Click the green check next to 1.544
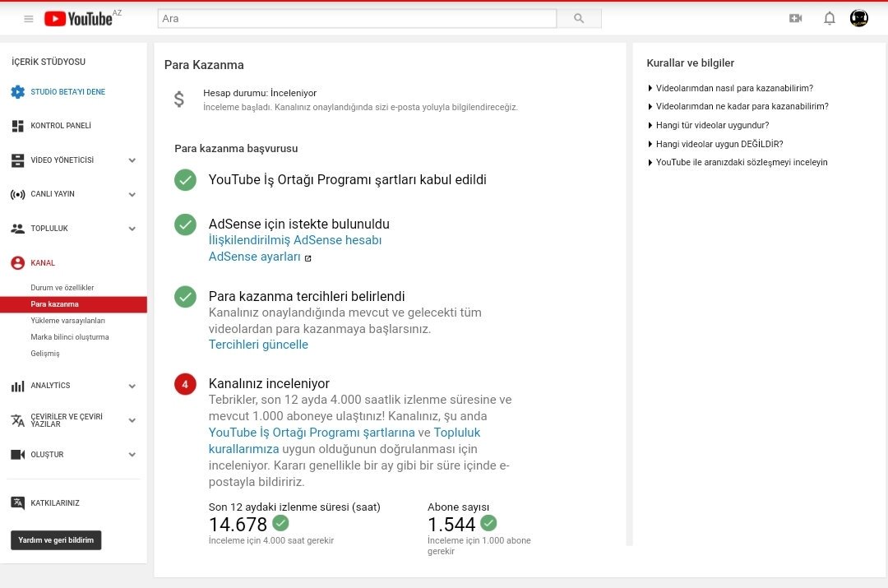888x588 pixels. click(488, 522)
